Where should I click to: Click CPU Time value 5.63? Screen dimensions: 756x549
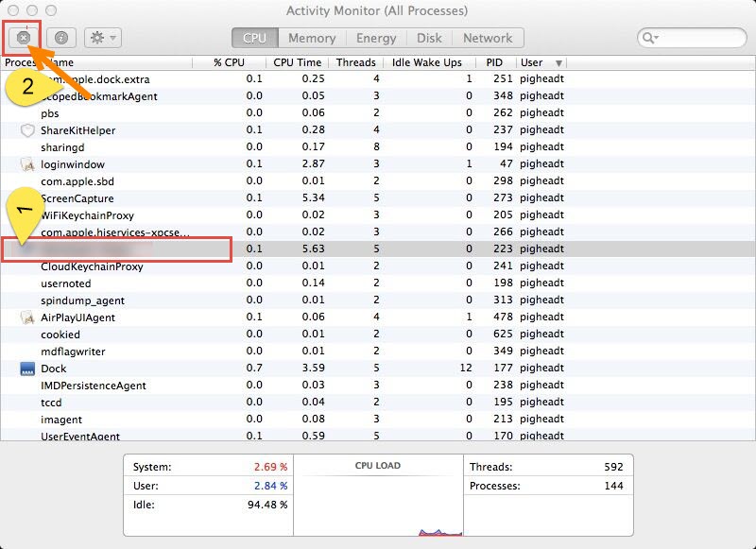[x=314, y=249]
